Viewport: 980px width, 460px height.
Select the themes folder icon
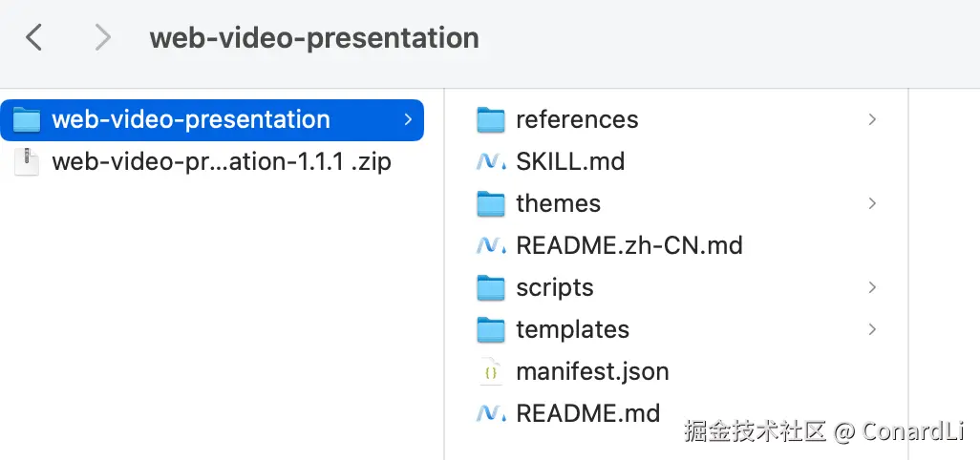tap(491, 204)
